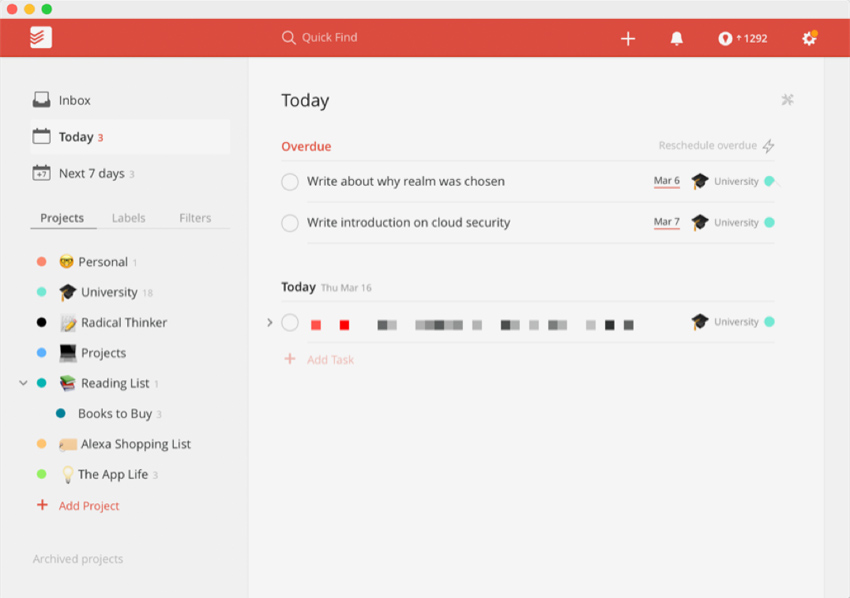Click the Mar 6 due date

666,181
